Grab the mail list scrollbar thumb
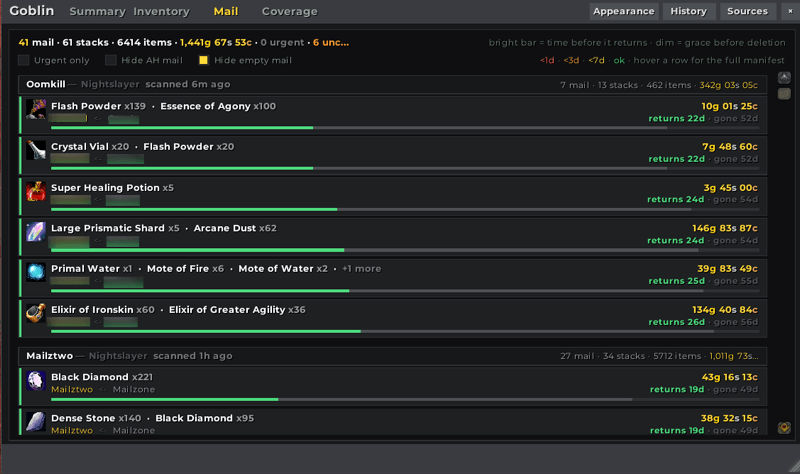Image resolution: width=800 pixels, height=474 pixels. coord(784,94)
